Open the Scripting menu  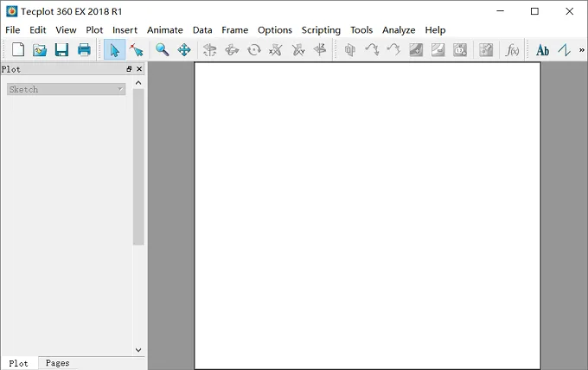(321, 30)
